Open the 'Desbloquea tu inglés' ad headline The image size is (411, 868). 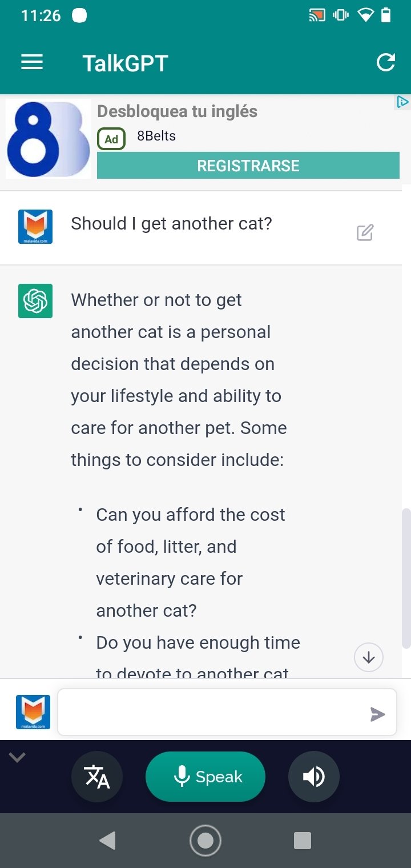(x=177, y=111)
